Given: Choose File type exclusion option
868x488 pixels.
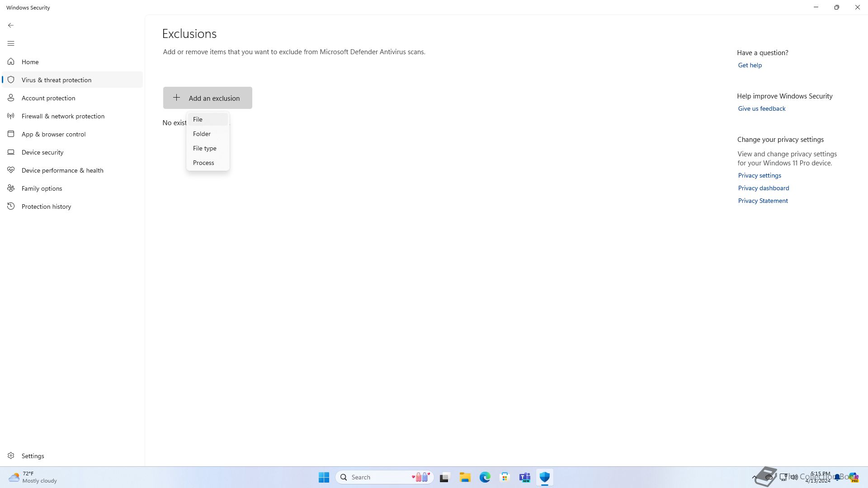Looking at the screenshot, I should (x=208, y=148).
